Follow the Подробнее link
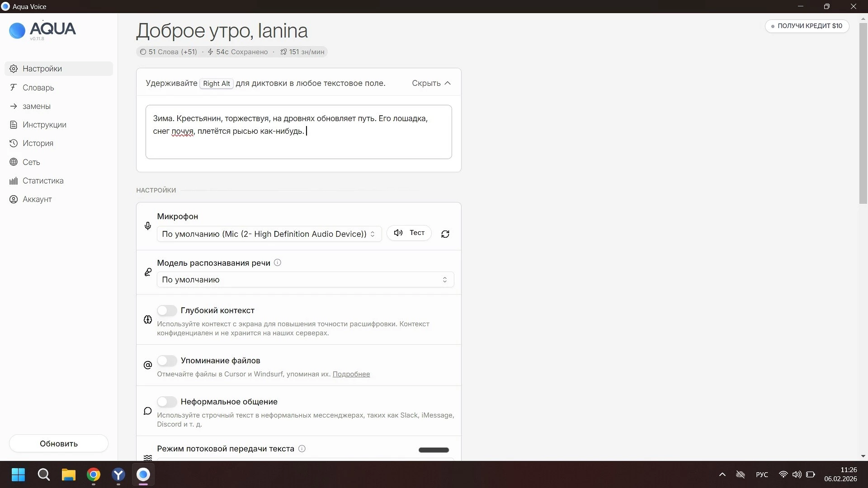The height and width of the screenshot is (488, 868). (x=351, y=374)
